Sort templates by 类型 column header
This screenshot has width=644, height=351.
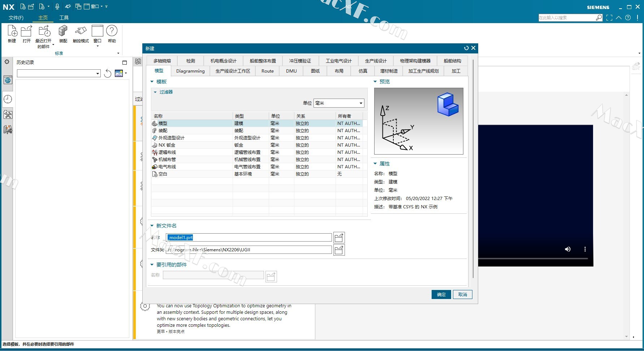click(251, 116)
